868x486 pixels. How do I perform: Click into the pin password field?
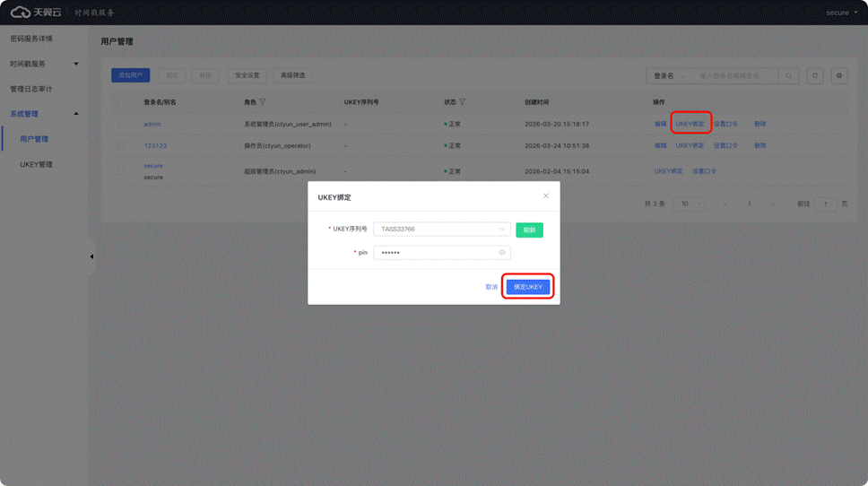(442, 252)
